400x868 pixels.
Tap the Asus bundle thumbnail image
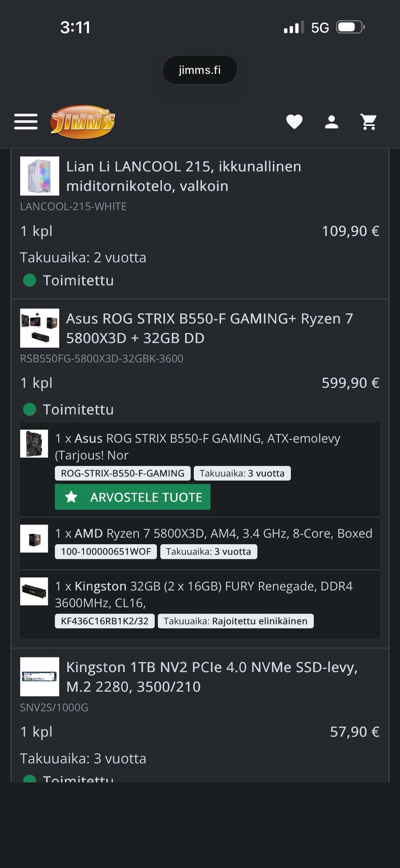point(40,328)
